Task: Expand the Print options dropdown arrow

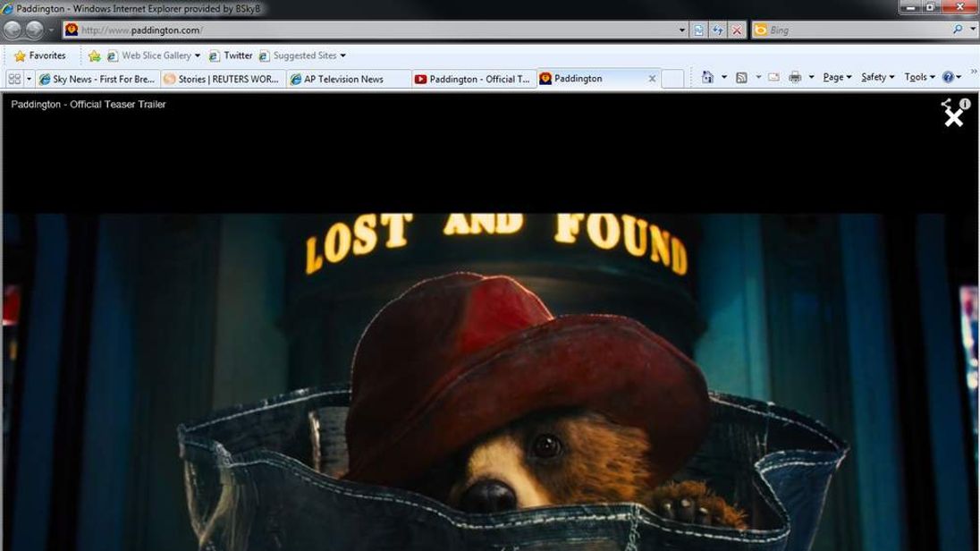Action: [811, 77]
